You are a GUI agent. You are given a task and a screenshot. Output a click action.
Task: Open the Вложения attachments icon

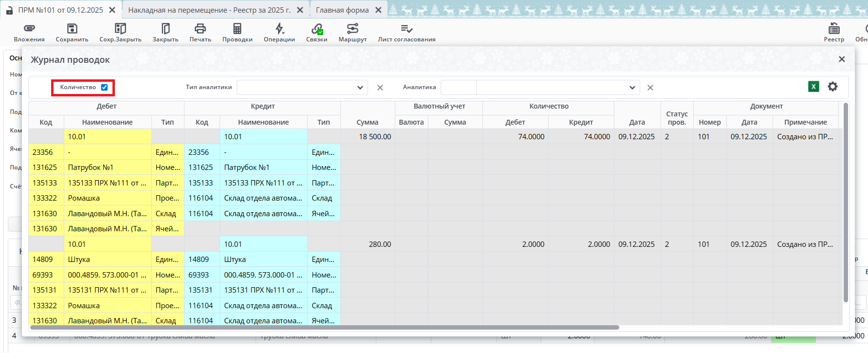click(x=29, y=29)
